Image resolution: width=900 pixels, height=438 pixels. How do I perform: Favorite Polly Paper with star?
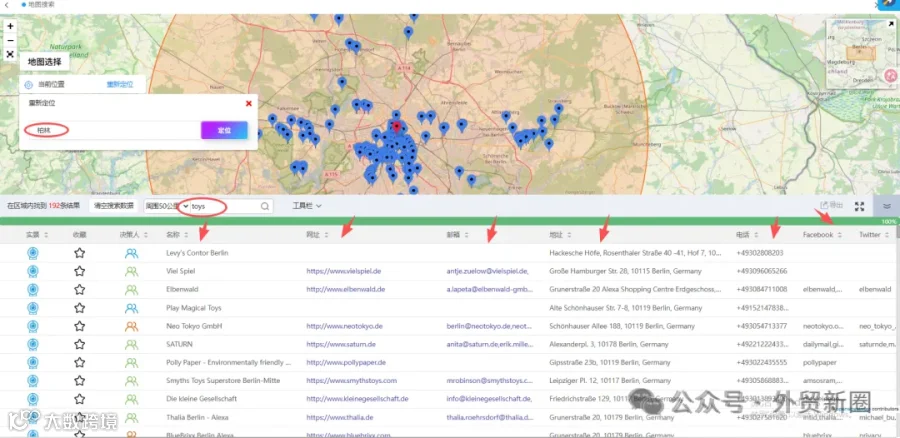79,363
